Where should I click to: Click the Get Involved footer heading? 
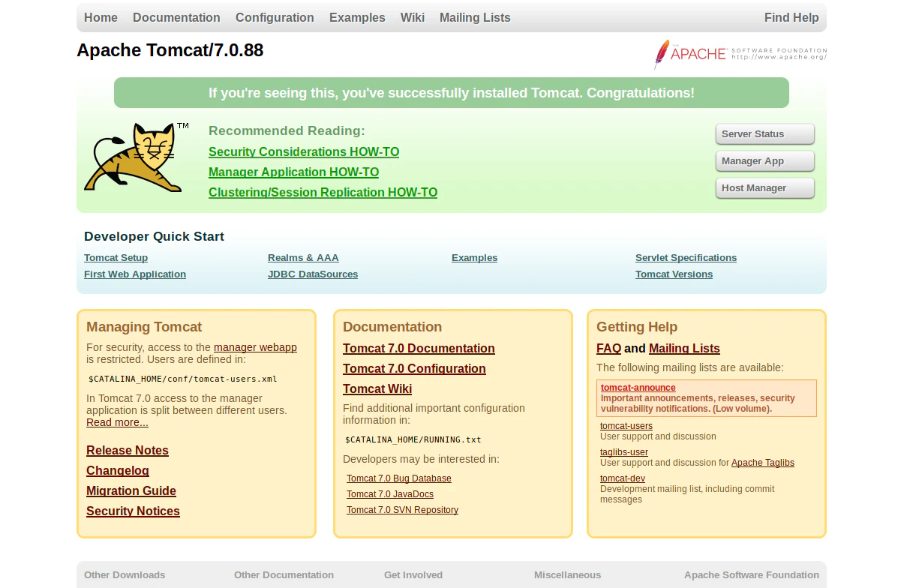pos(413,575)
